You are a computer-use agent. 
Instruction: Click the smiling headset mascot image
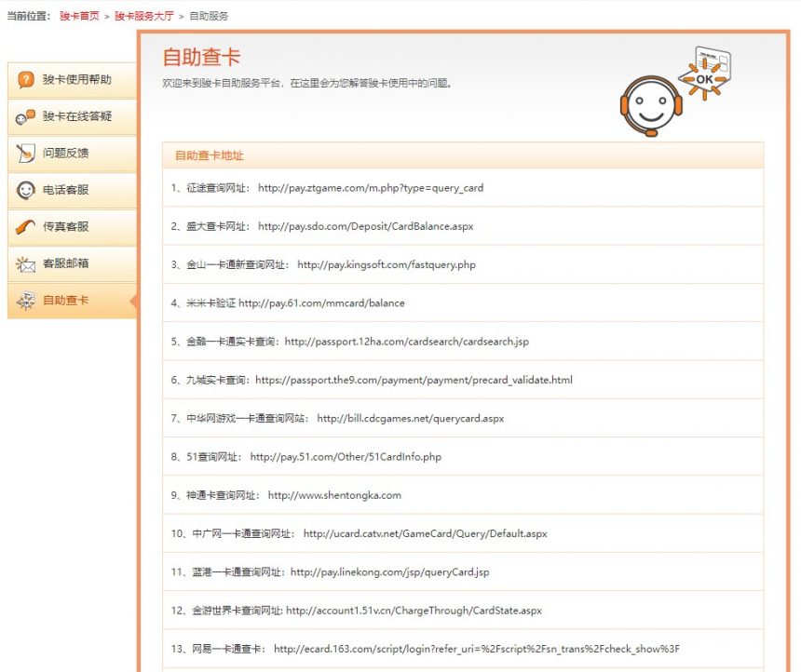651,106
